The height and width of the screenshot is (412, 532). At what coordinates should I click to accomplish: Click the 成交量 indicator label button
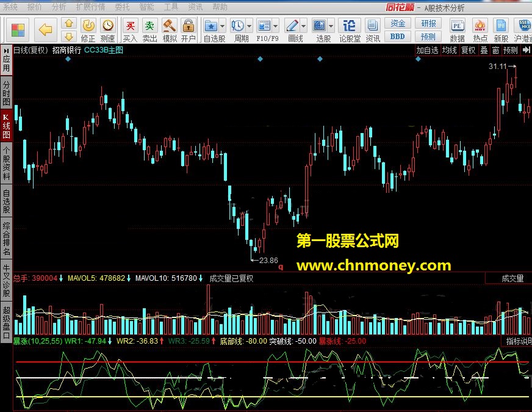click(512, 278)
